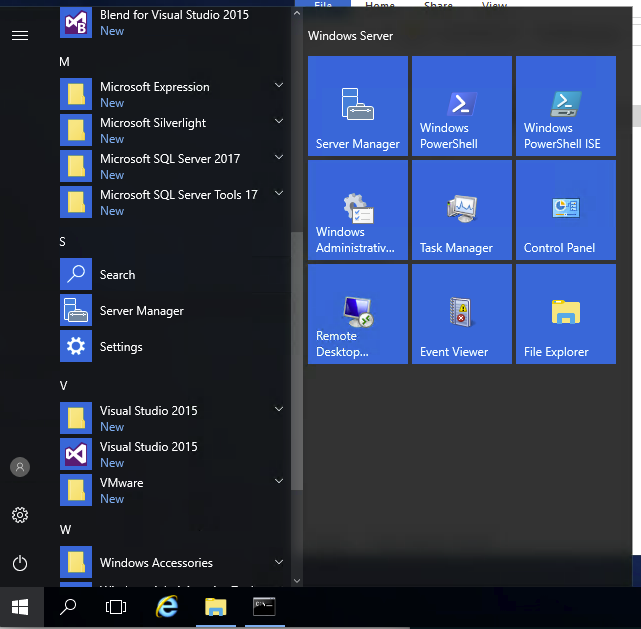
Task: Expand the VMware group chevron
Action: point(279,481)
